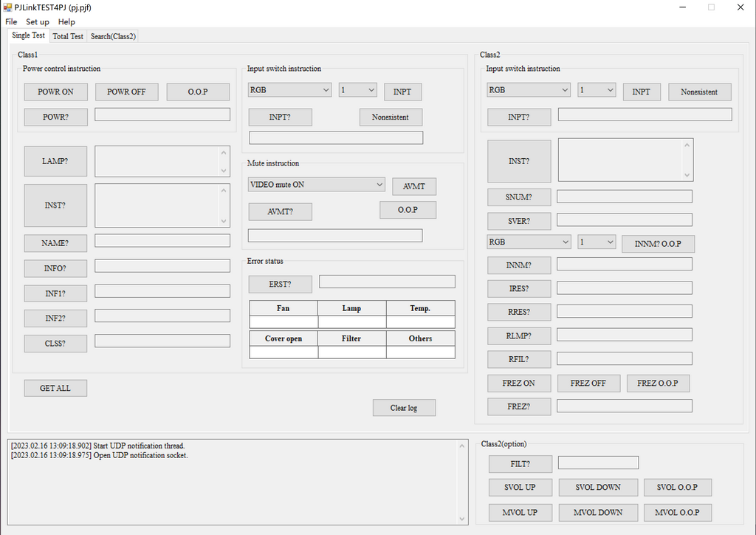Image resolution: width=756 pixels, height=535 pixels.
Task: Click the log area scrollbar down arrow
Action: tap(462, 519)
